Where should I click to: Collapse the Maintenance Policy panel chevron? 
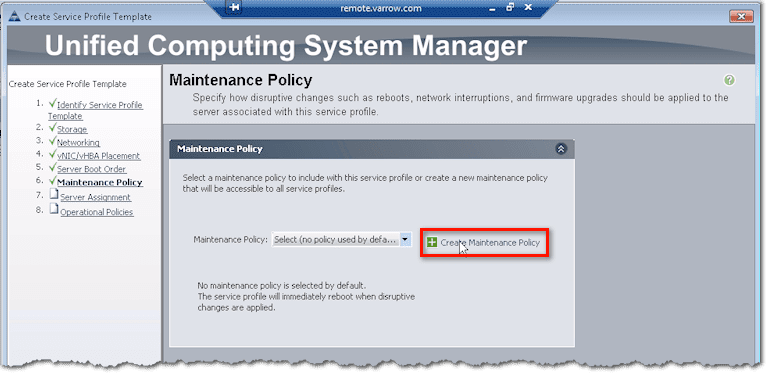tap(561, 149)
